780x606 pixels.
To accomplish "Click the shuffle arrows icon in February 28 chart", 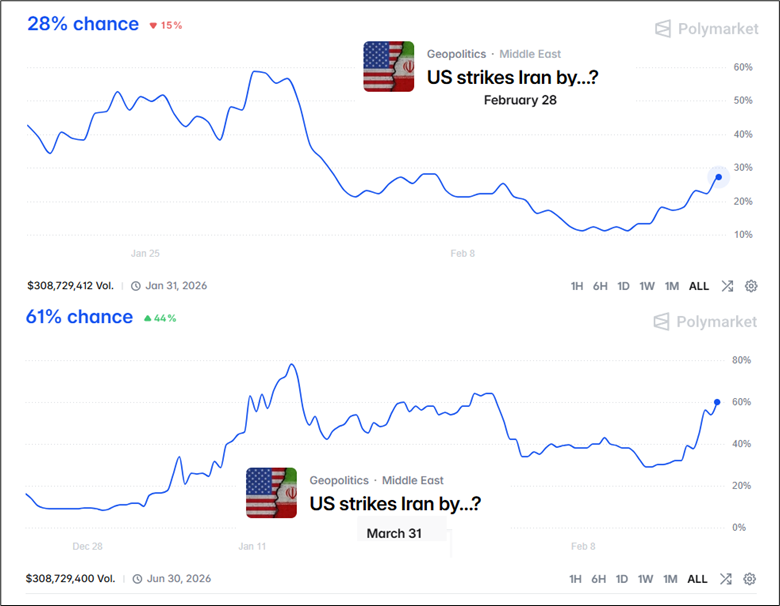I will click(727, 286).
